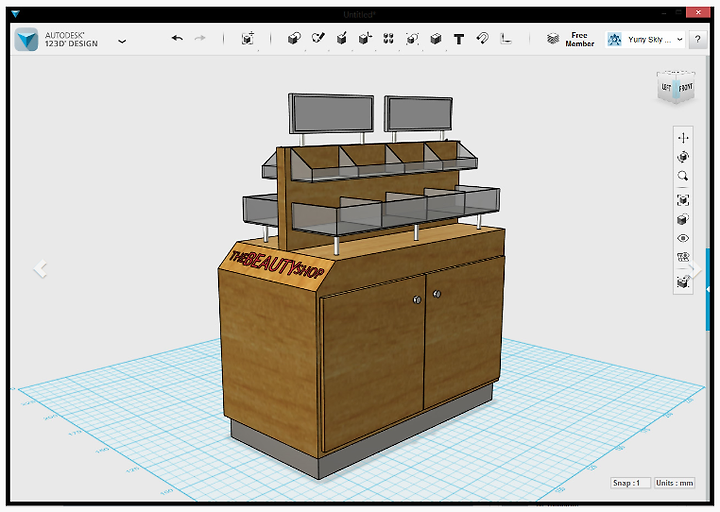Click the user avatar icon
720x512 pixels.
pyautogui.click(x=614, y=40)
